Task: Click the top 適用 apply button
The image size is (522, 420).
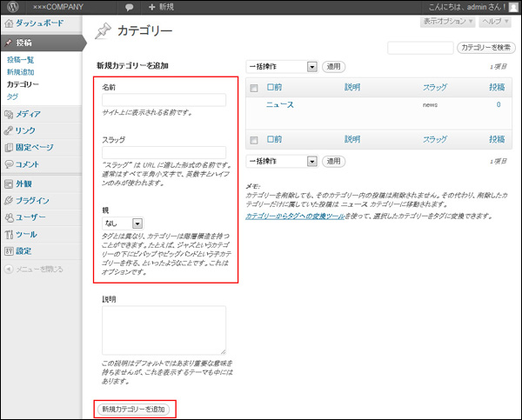Action: click(x=333, y=67)
